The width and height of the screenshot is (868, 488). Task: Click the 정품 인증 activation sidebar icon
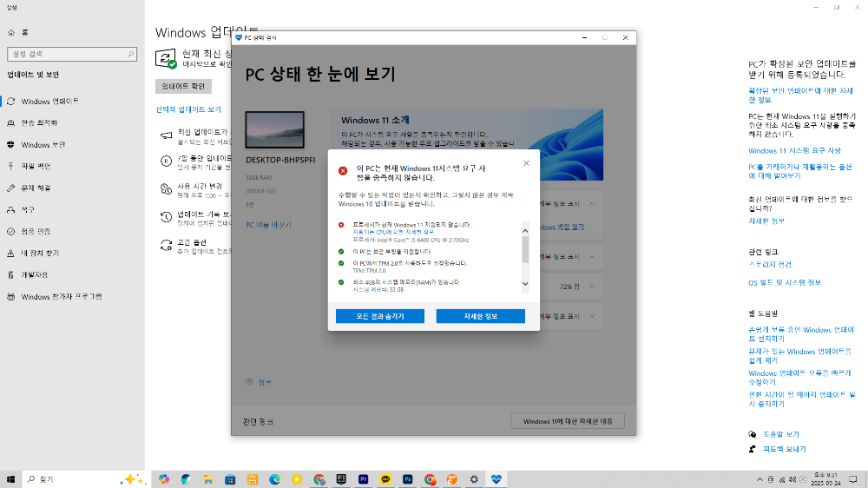point(10,232)
